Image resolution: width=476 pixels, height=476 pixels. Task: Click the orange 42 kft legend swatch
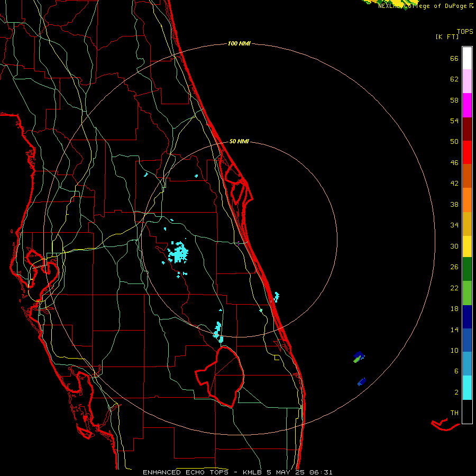(467, 200)
